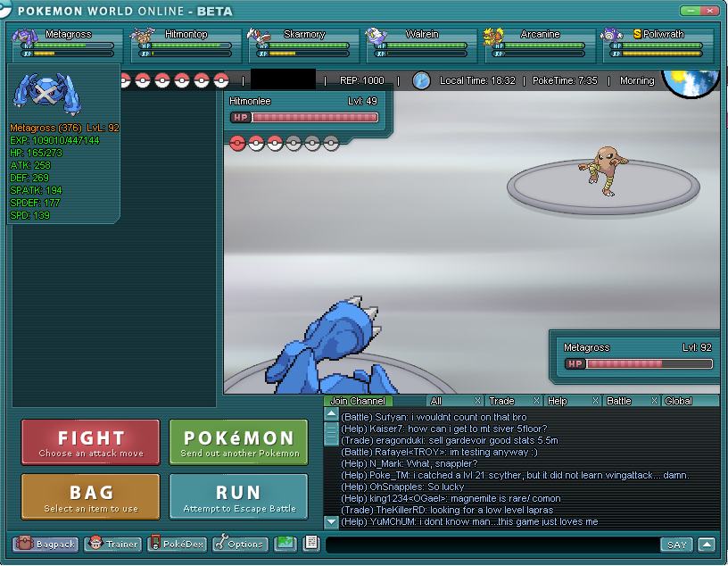
Task: Click the chat message input field
Action: [x=492, y=545]
